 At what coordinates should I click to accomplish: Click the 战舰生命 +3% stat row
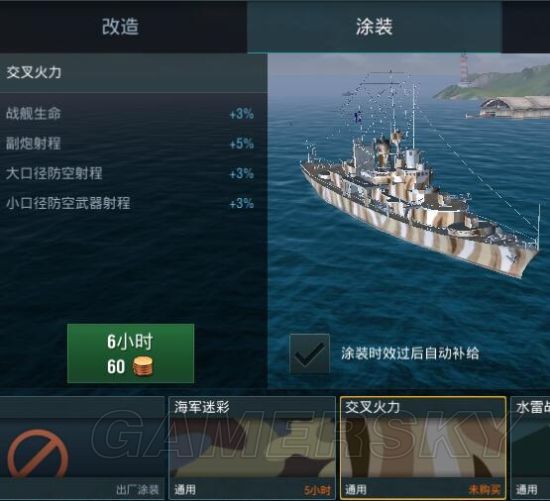(130, 114)
